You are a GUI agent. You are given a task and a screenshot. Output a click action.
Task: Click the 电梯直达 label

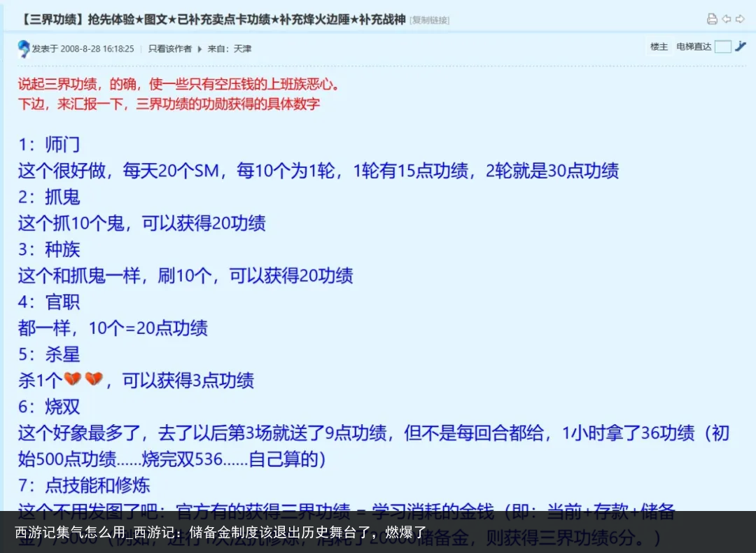[694, 47]
